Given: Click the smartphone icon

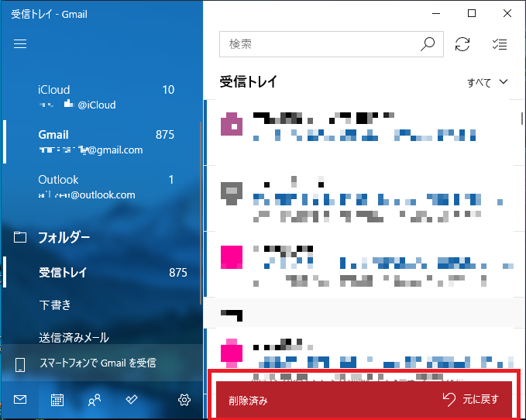Looking at the screenshot, I should coord(20,365).
